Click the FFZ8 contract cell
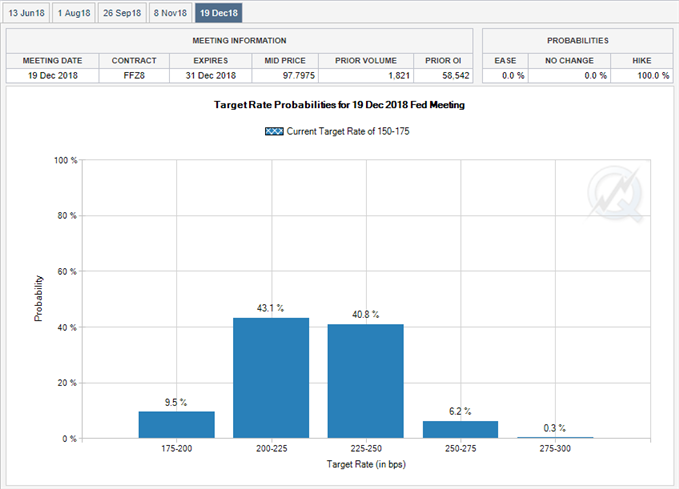679x489 pixels. pyautogui.click(x=134, y=75)
